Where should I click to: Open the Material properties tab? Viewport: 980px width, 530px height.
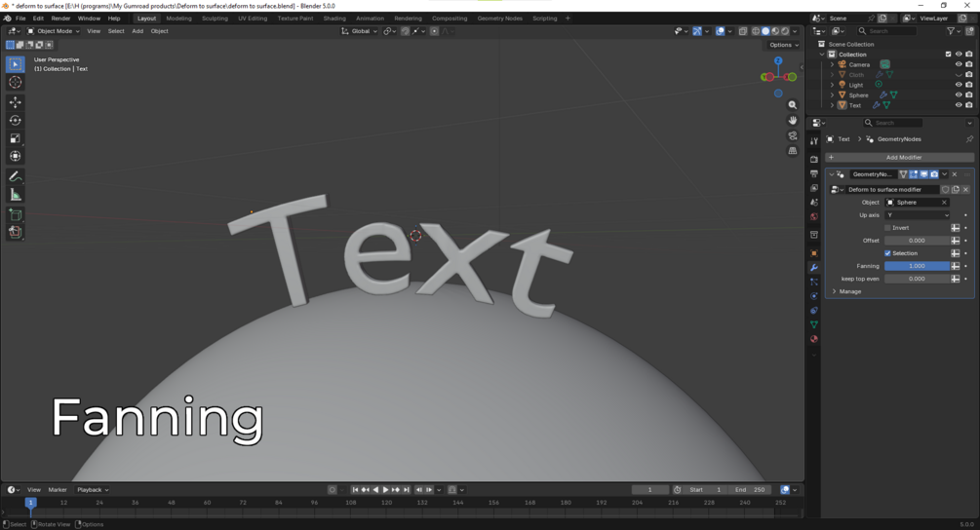[814, 339]
